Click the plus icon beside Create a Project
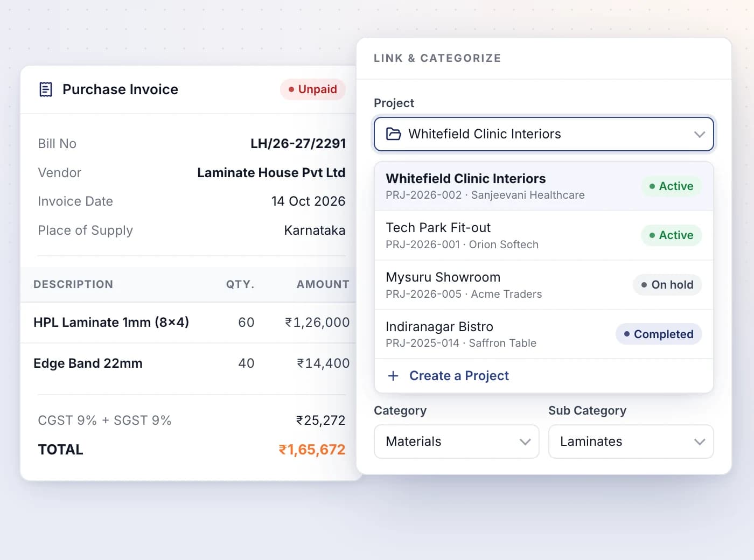The width and height of the screenshot is (754, 560). click(393, 376)
